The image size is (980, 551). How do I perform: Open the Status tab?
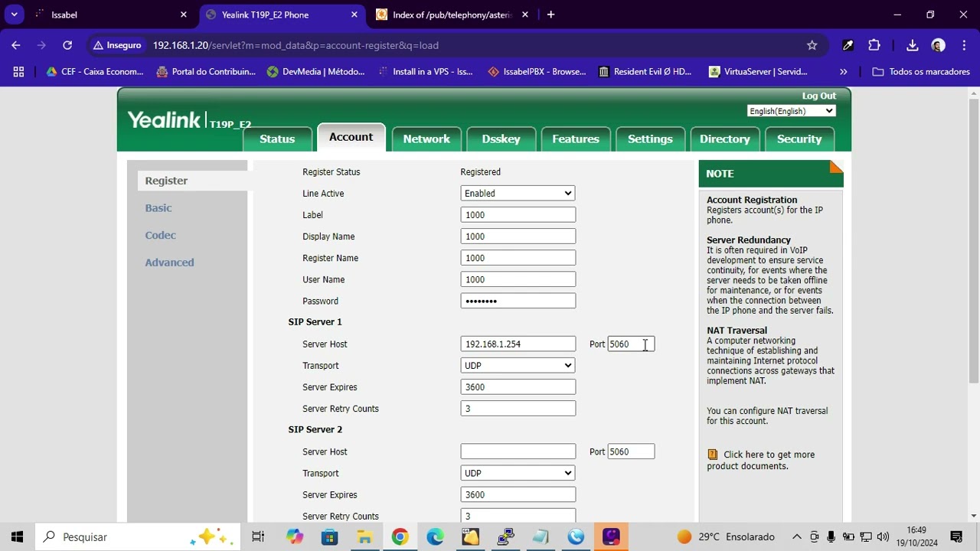pos(277,139)
